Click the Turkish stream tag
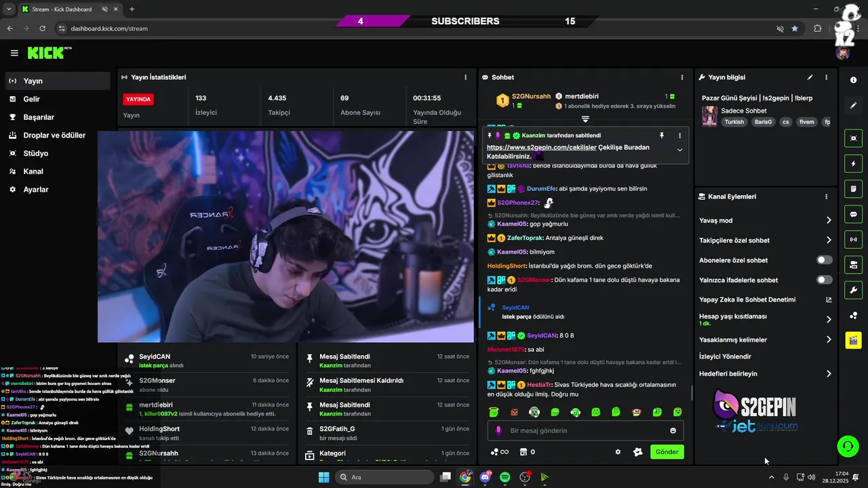The width and height of the screenshot is (868, 488). [734, 122]
